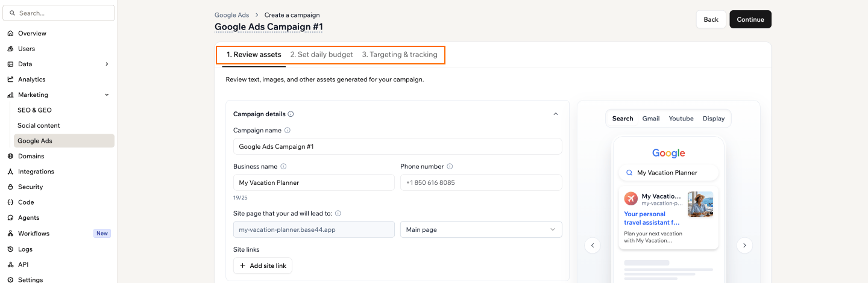Click the site URL field my-vacation-planner.base44.app

point(314,229)
